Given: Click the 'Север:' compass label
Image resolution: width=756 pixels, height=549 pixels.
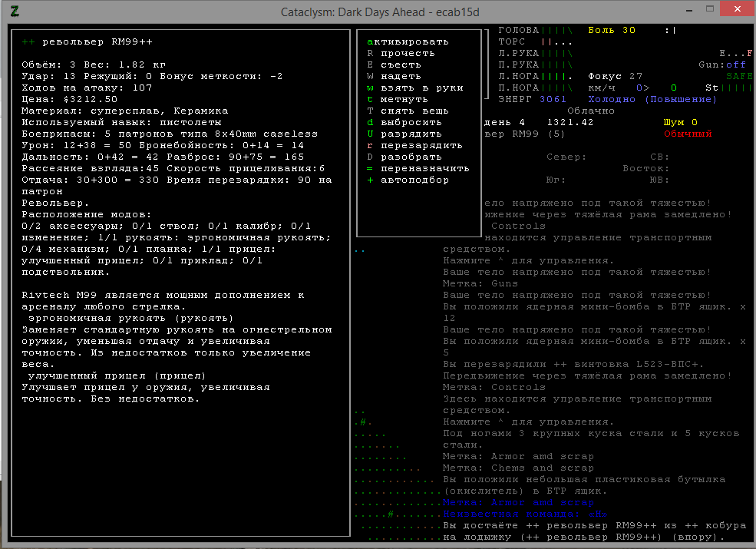Looking at the screenshot, I should [x=566, y=157].
